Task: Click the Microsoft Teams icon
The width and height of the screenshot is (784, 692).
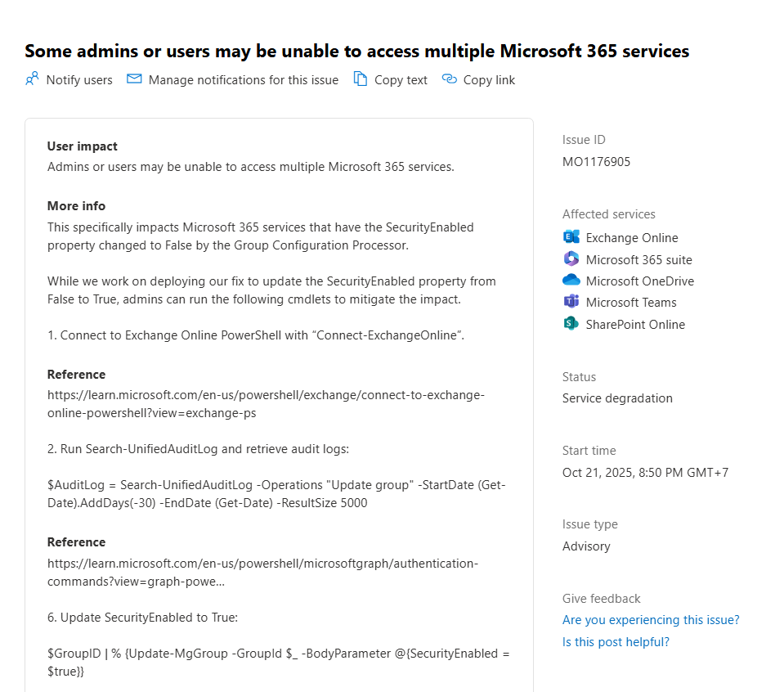Action: coord(571,302)
